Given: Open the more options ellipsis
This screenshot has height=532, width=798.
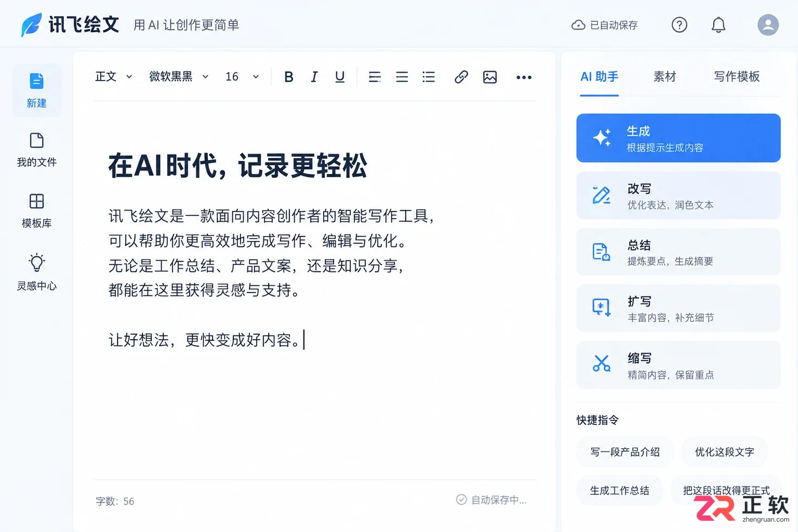Looking at the screenshot, I should [x=524, y=77].
